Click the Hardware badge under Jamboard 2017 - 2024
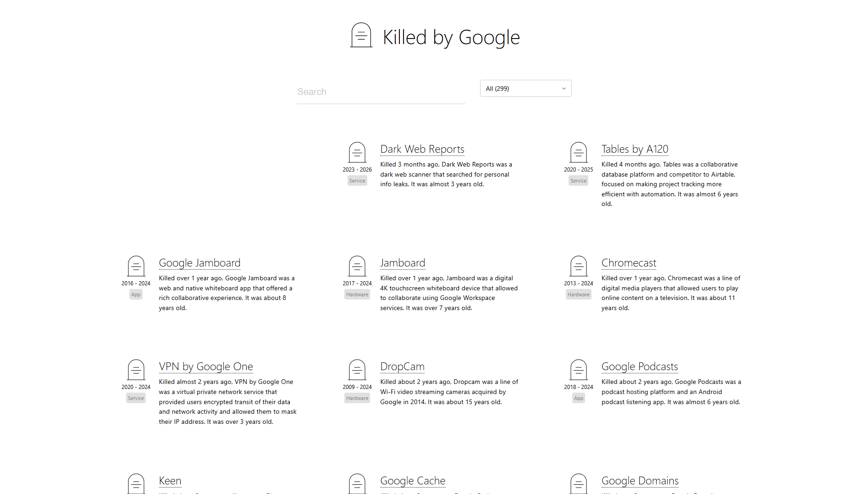868x494 pixels. 357,294
